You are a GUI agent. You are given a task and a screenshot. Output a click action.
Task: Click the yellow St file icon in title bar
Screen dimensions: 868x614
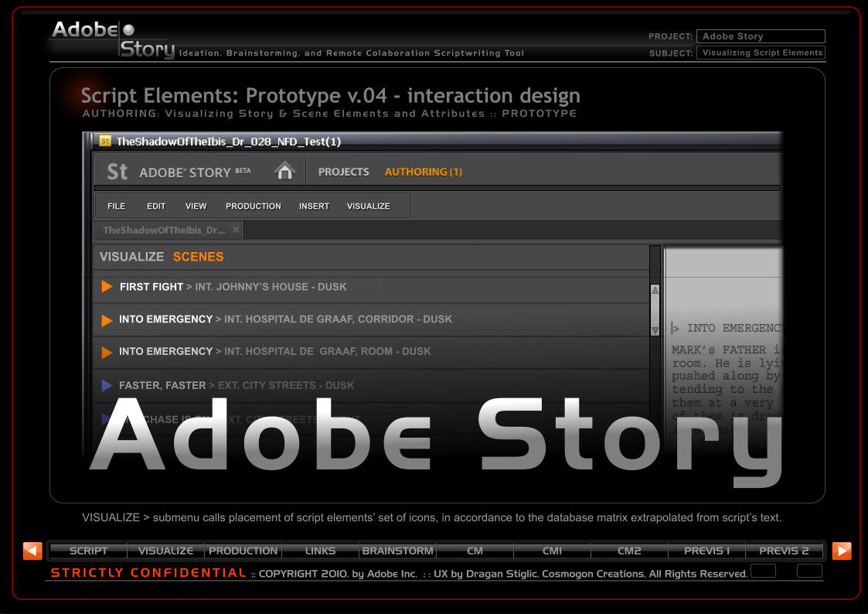(x=105, y=142)
